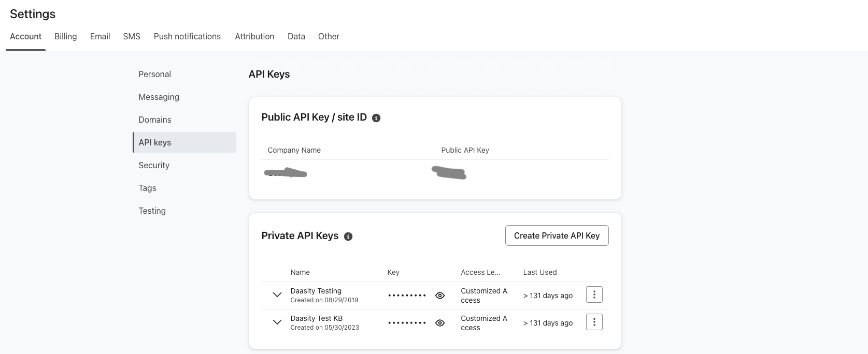868x354 pixels.
Task: Switch to the Billing tab
Action: 66,36
